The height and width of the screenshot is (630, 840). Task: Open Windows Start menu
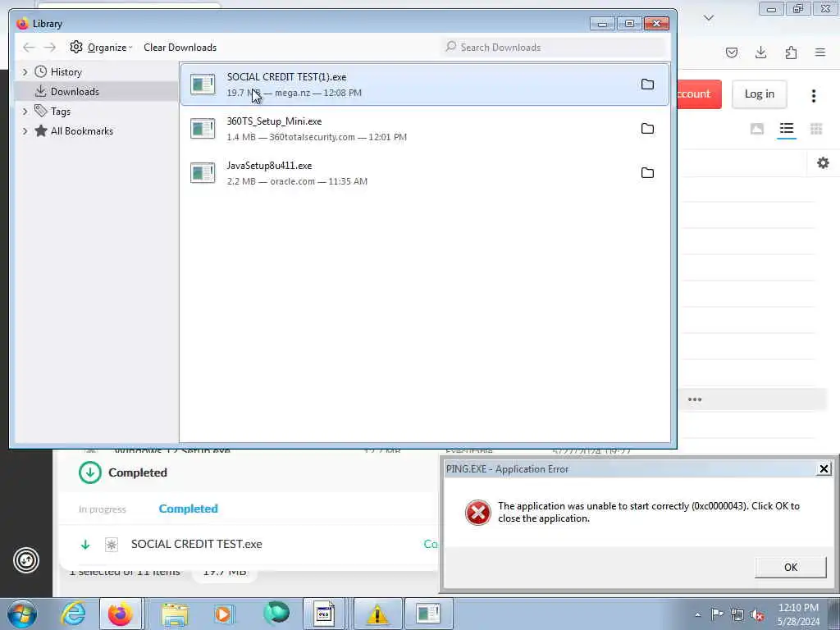point(22,614)
